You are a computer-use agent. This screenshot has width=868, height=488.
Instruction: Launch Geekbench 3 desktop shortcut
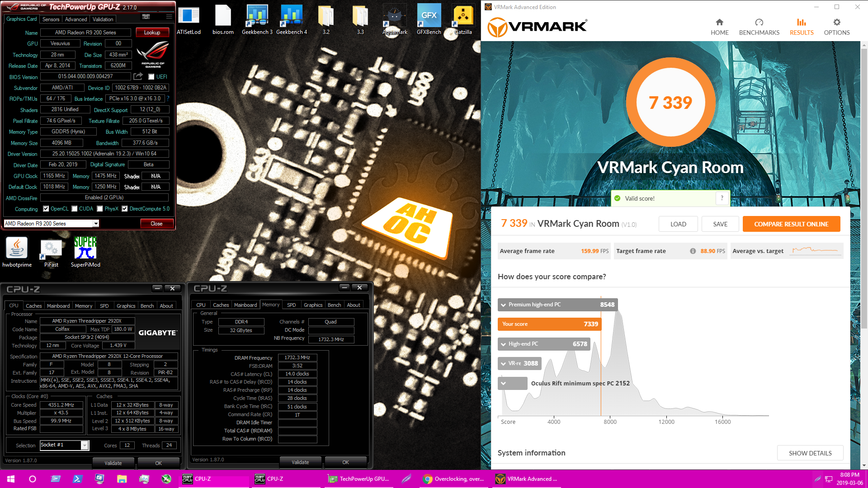(x=257, y=20)
